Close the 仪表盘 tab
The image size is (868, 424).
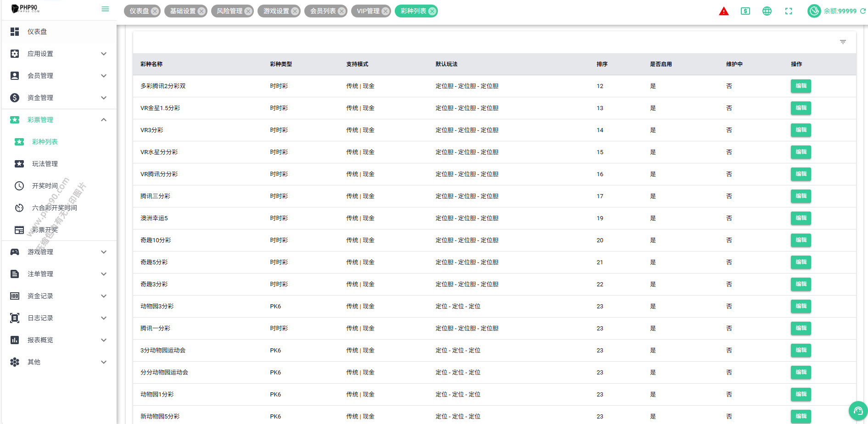(x=155, y=11)
